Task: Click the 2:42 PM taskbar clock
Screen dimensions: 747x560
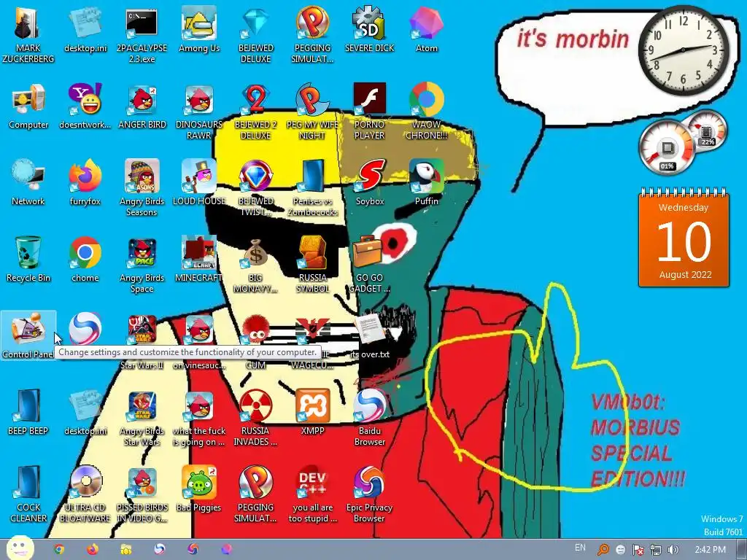Action: tap(710, 550)
